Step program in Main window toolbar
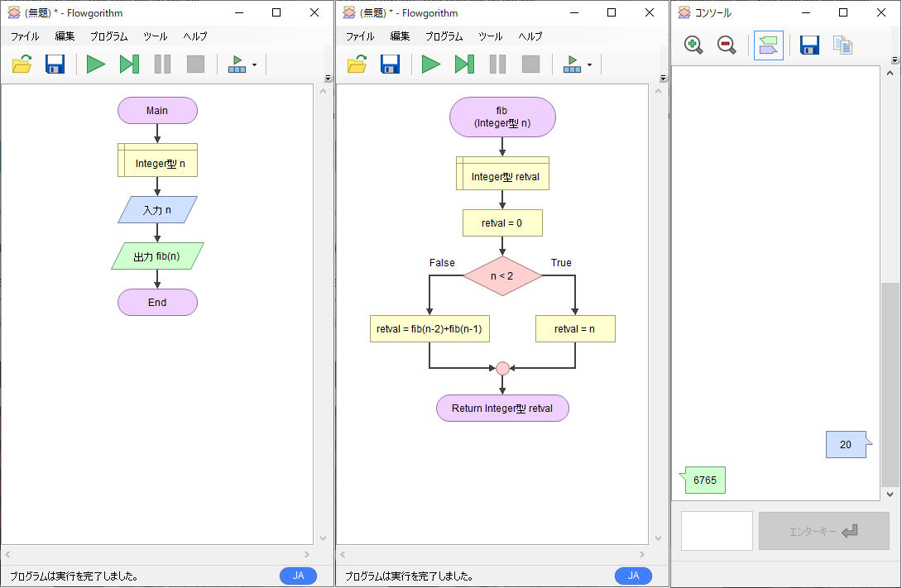 coord(129,65)
